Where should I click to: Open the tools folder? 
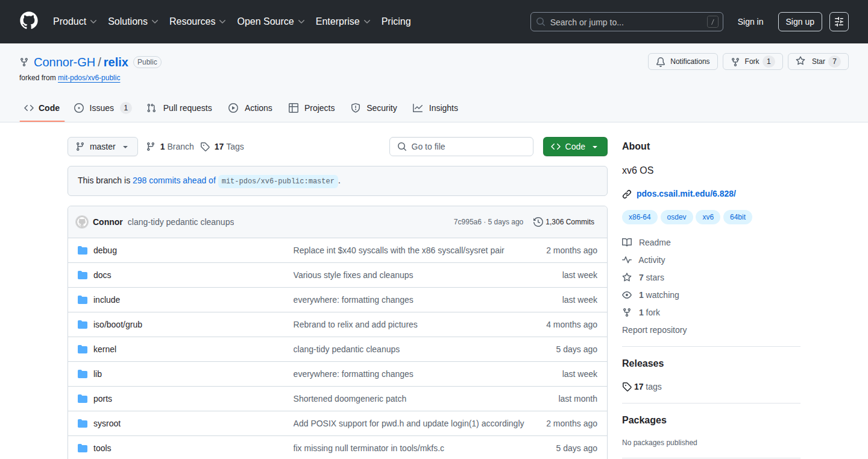click(102, 448)
